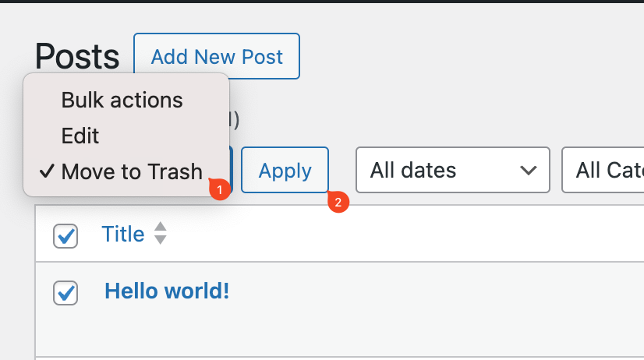The width and height of the screenshot is (644, 360).
Task: Select Move to Trash in the menu
Action: pos(132,171)
